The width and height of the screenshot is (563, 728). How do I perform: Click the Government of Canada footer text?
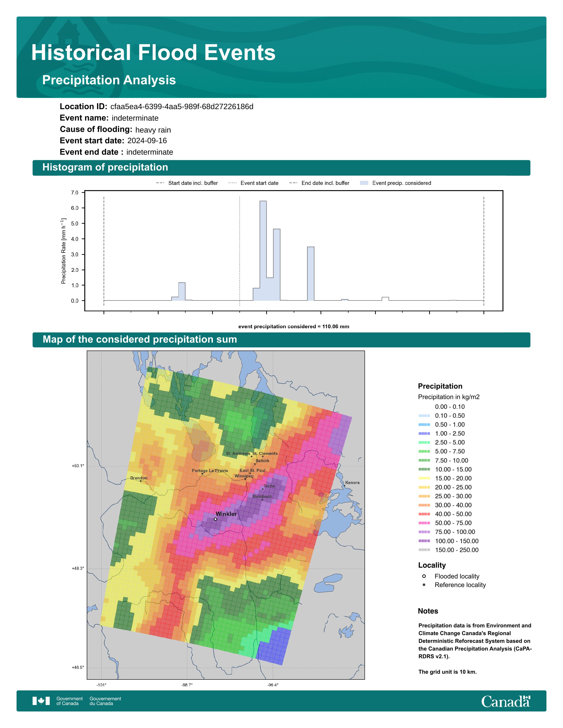click(x=69, y=701)
